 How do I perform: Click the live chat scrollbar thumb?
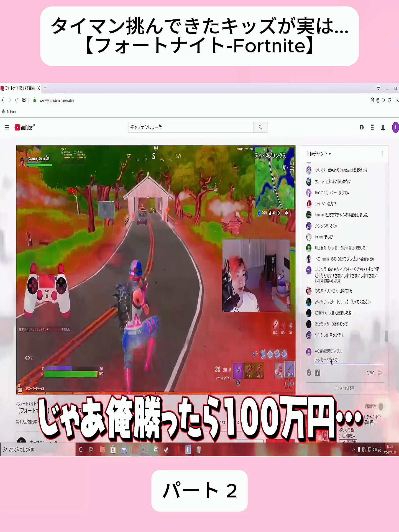click(x=387, y=336)
